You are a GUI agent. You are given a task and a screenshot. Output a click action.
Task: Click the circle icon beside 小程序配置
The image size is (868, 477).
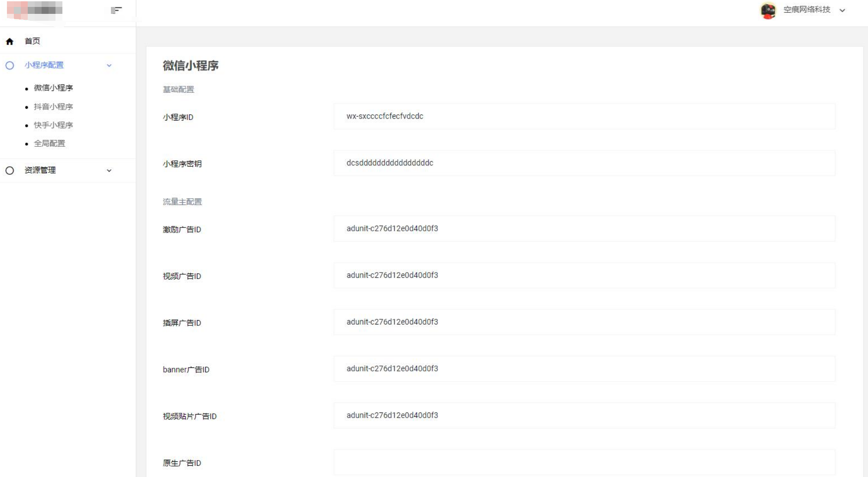10,65
